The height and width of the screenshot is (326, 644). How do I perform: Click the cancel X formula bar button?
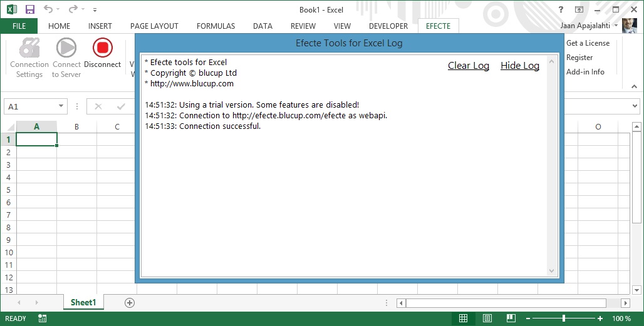tap(98, 106)
